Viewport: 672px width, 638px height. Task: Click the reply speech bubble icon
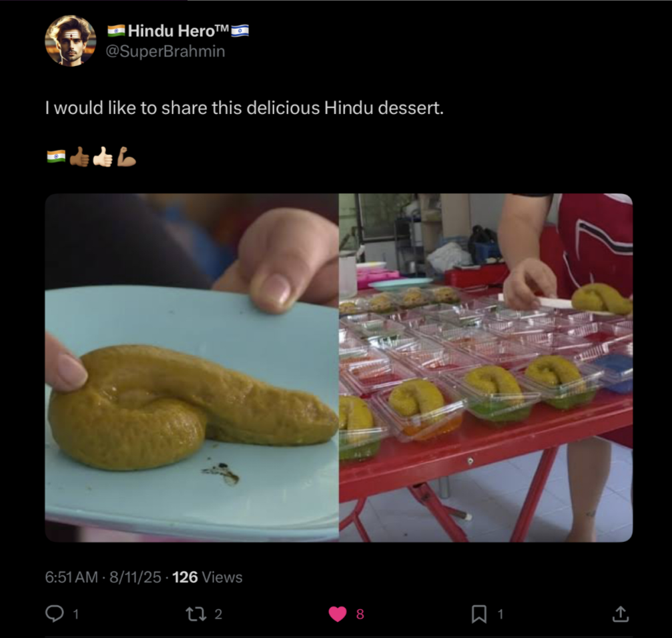pos(54,614)
